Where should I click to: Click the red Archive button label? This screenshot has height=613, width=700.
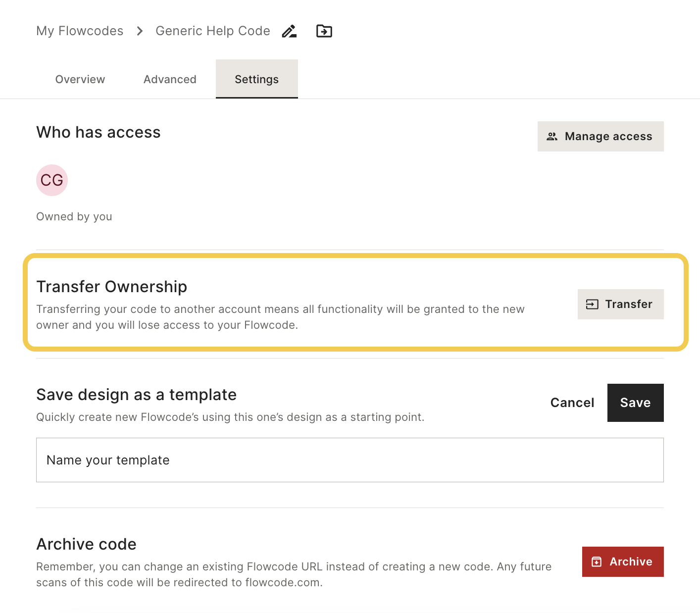(x=631, y=562)
